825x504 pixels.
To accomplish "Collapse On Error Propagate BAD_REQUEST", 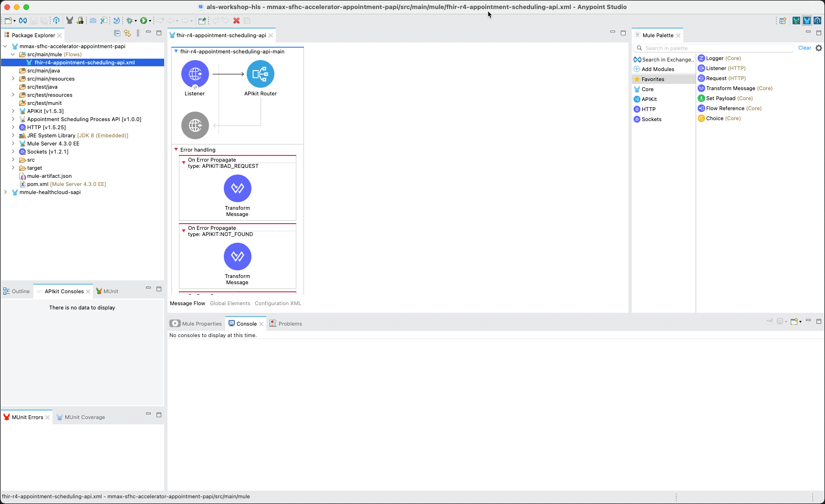I will (184, 163).
